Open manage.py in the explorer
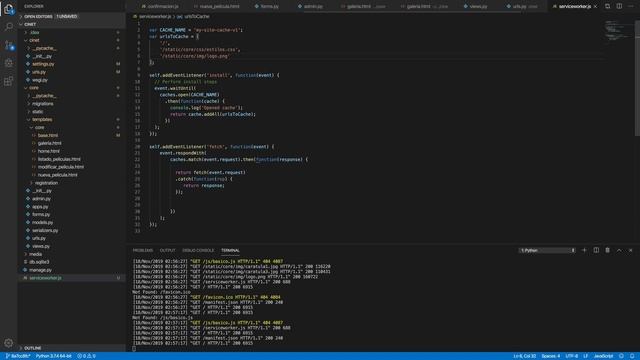 [x=40, y=270]
